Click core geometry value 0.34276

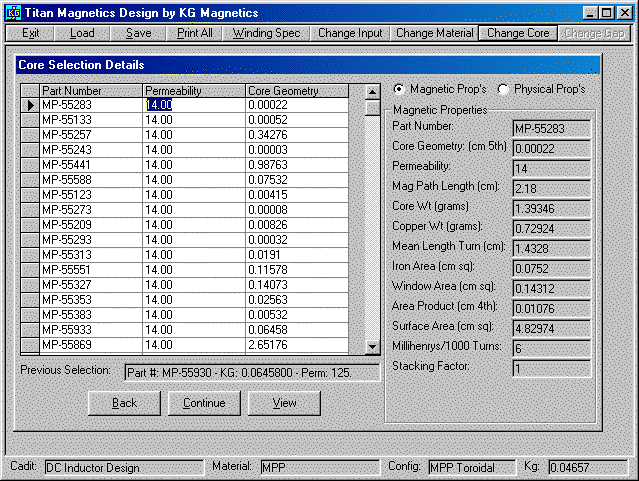[297, 135]
